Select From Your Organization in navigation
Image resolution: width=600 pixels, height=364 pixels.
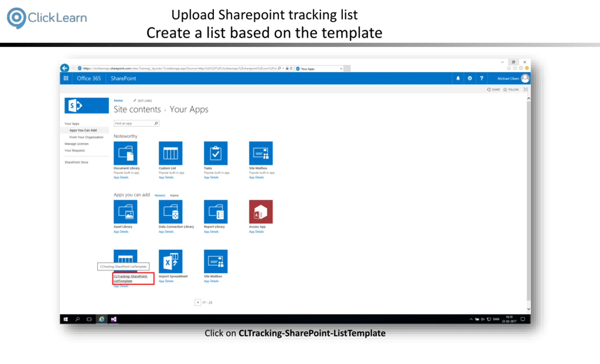(x=86, y=137)
